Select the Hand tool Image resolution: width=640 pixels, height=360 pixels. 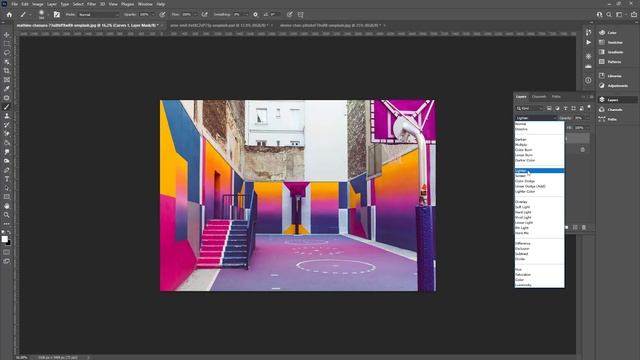pos(7,206)
